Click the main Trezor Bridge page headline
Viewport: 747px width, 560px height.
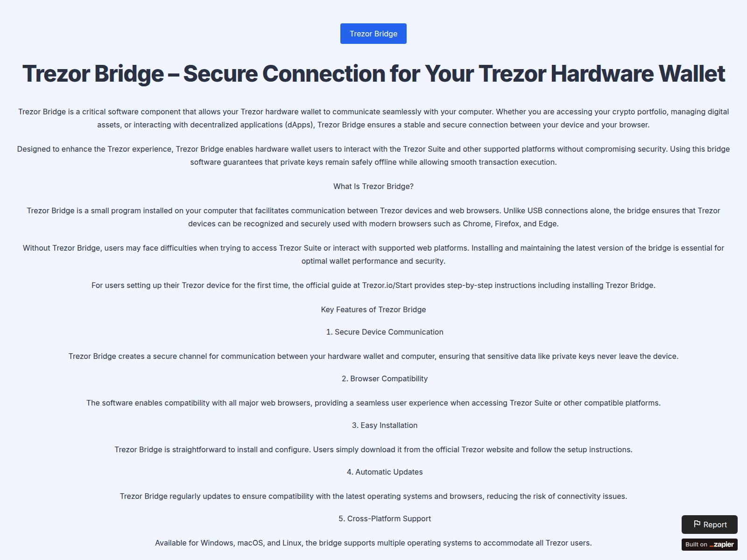tap(373, 74)
